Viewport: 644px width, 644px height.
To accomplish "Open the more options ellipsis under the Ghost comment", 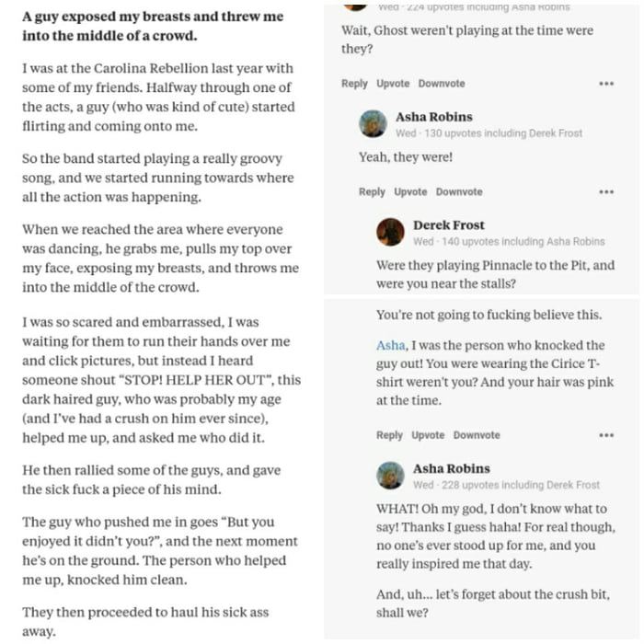I will (x=605, y=84).
